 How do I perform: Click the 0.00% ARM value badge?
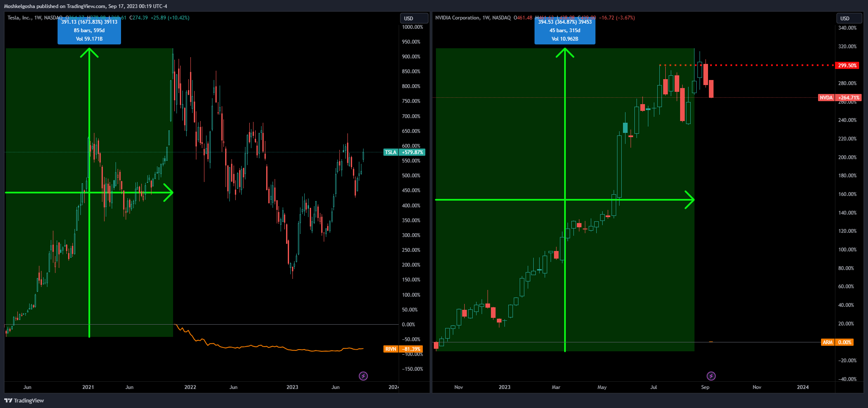tap(844, 342)
